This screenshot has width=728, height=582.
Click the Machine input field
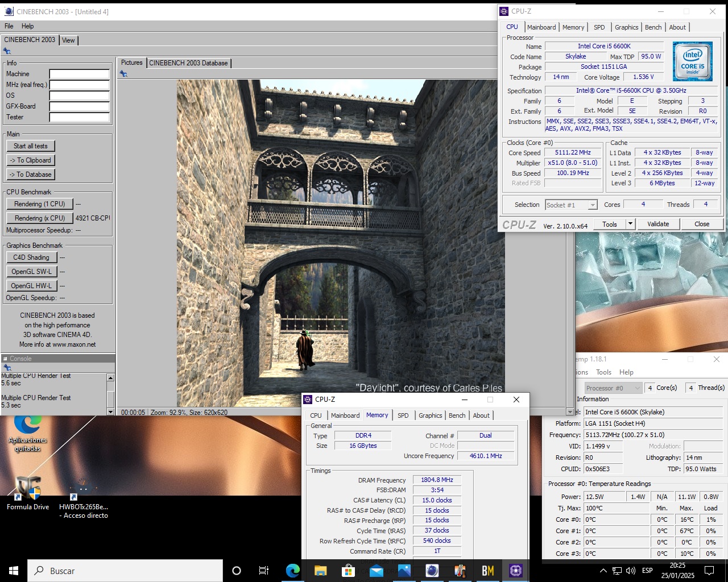[79, 74]
